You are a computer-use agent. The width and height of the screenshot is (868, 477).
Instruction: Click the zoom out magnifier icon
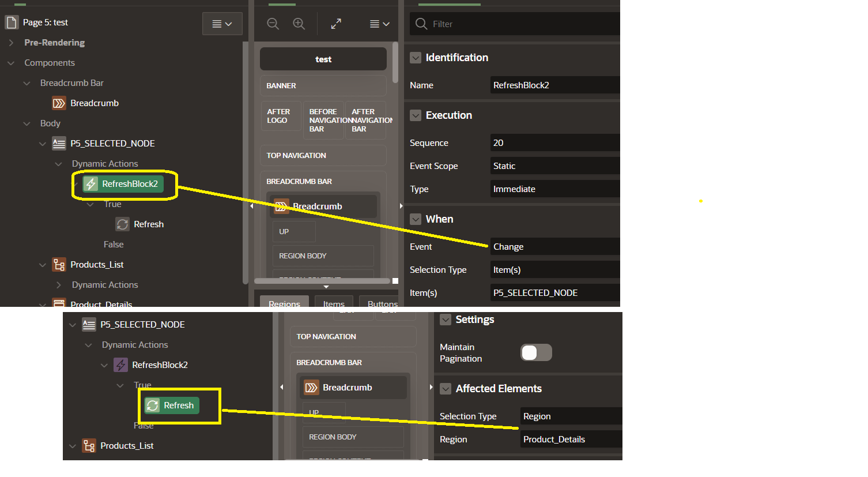[x=273, y=24]
